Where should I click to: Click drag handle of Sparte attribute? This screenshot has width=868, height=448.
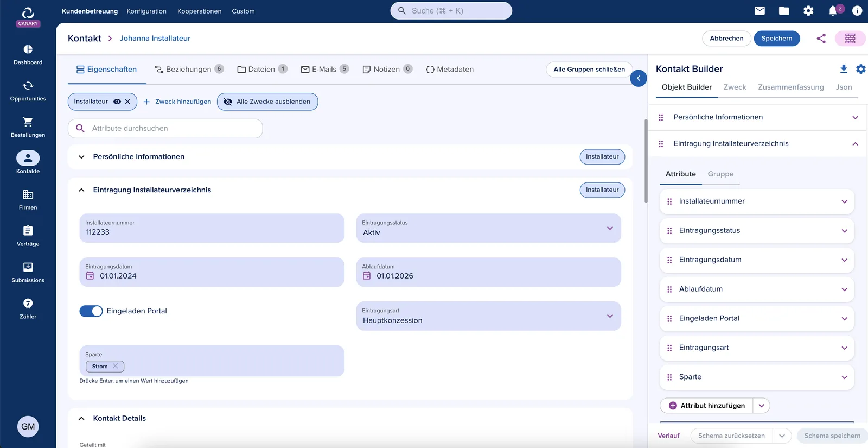point(669,377)
